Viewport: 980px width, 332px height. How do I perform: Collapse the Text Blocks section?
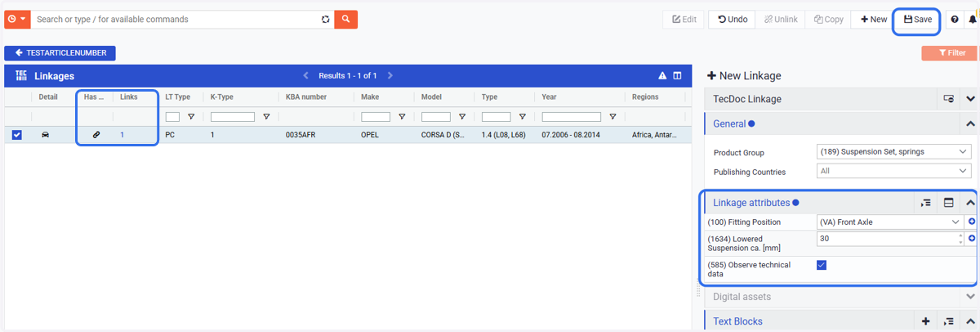pyautogui.click(x=970, y=321)
